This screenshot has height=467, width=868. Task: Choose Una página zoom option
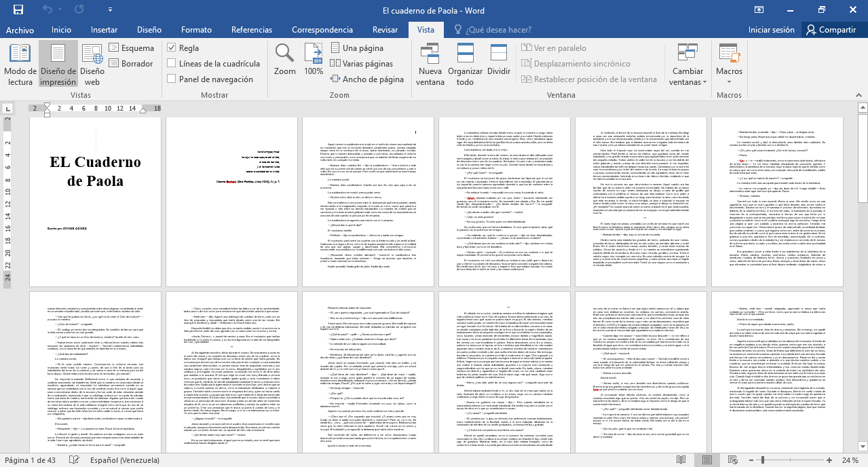tap(357, 48)
